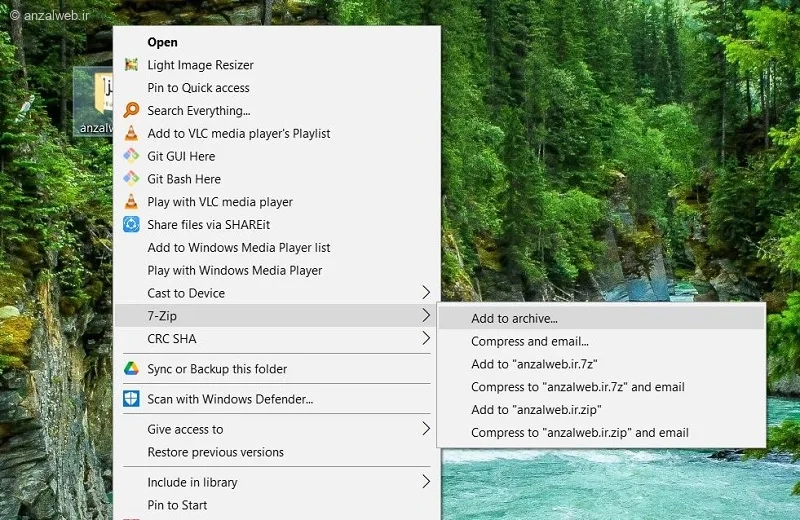Image resolution: width=800 pixels, height=520 pixels.
Task: Choose Play with VLC media player
Action: click(277, 202)
